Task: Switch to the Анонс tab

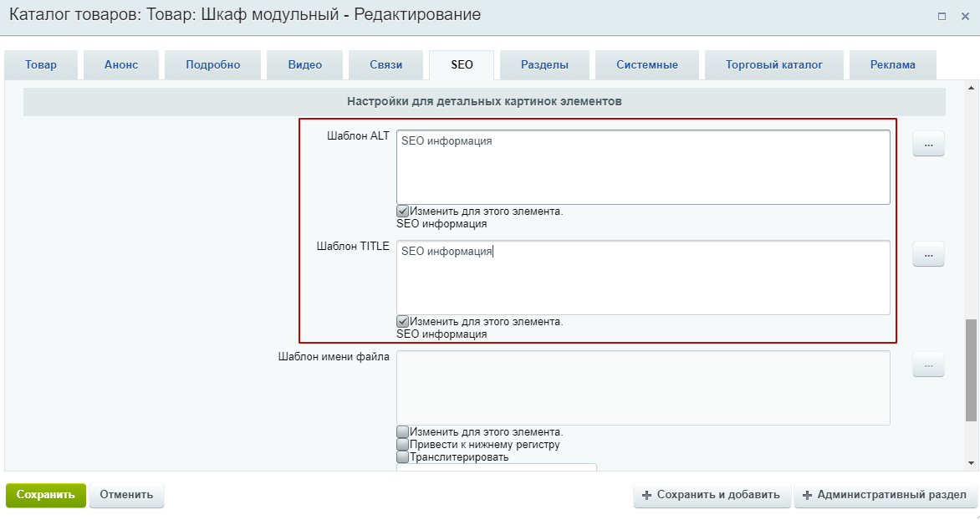Action: [x=121, y=65]
